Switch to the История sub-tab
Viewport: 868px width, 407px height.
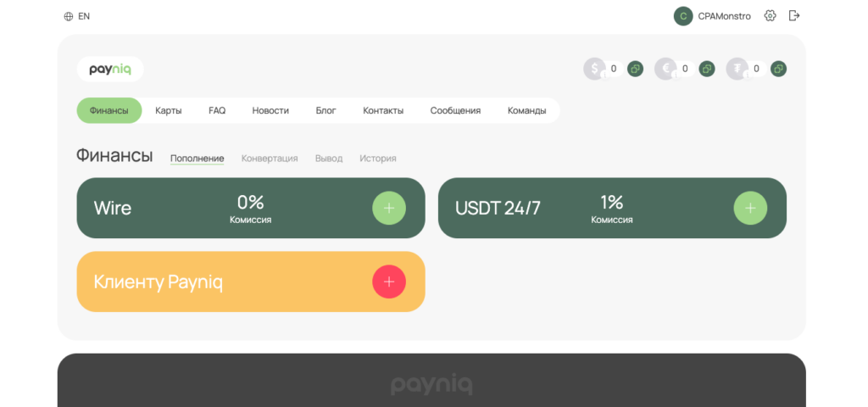tap(378, 159)
